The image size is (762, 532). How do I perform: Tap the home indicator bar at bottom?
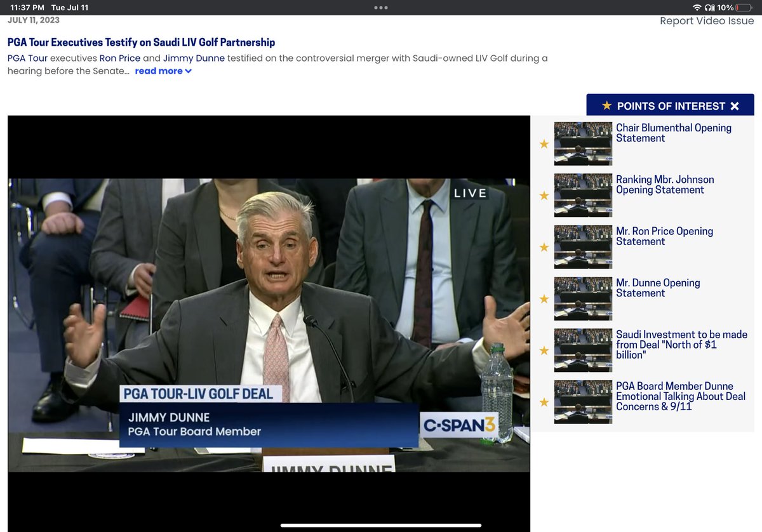tap(381, 525)
